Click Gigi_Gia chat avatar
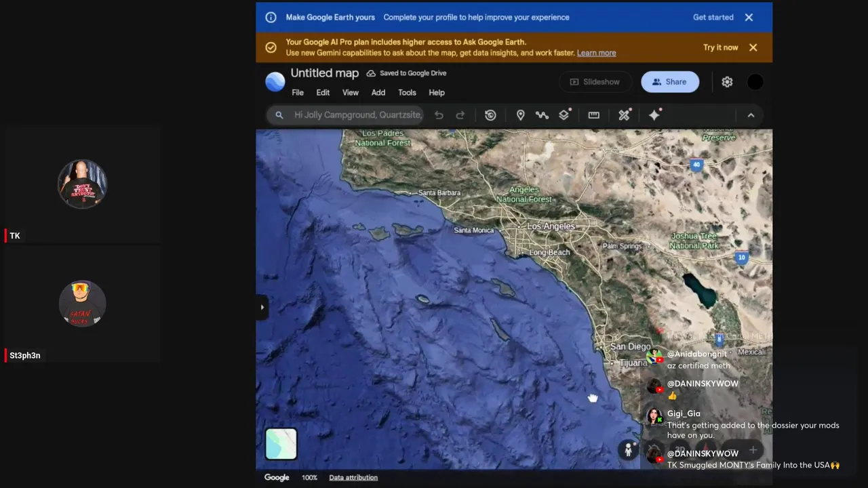 (x=654, y=415)
